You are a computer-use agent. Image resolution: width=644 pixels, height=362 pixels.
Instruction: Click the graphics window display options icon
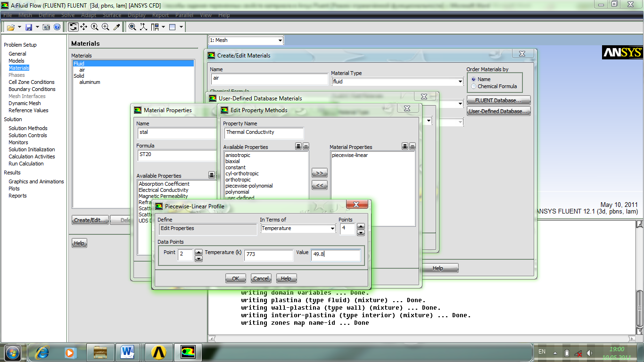173,27
